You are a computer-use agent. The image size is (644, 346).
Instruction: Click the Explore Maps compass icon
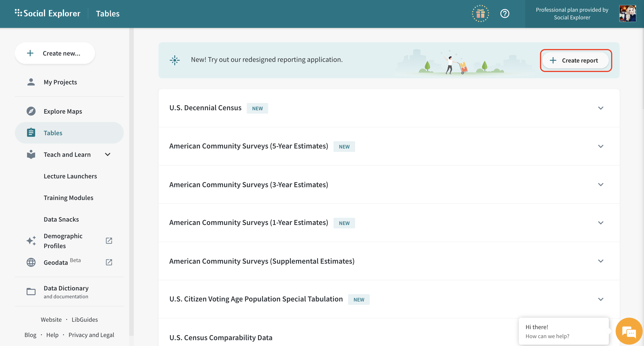coord(31,111)
